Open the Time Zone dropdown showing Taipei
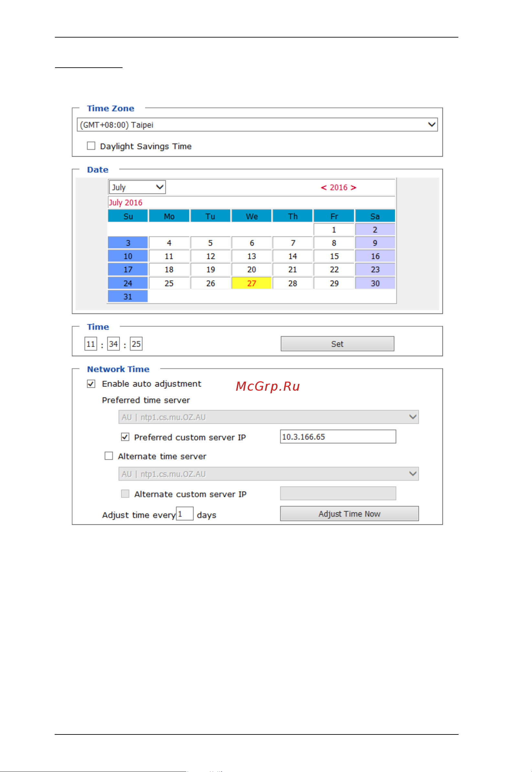The height and width of the screenshot is (772, 532). 257,125
